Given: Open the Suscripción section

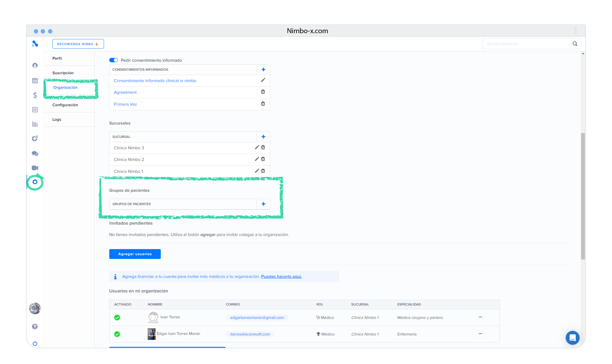Looking at the screenshot, I should [63, 73].
